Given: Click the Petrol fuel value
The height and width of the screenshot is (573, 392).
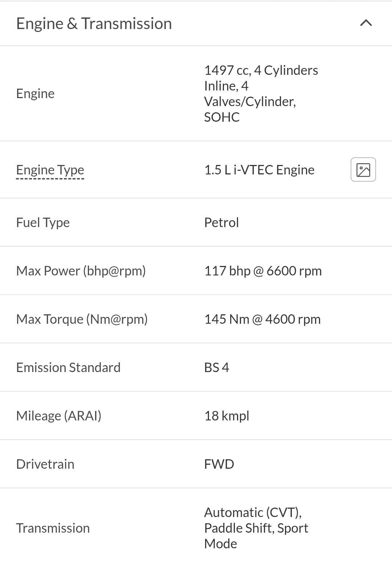Looking at the screenshot, I should 221,222.
